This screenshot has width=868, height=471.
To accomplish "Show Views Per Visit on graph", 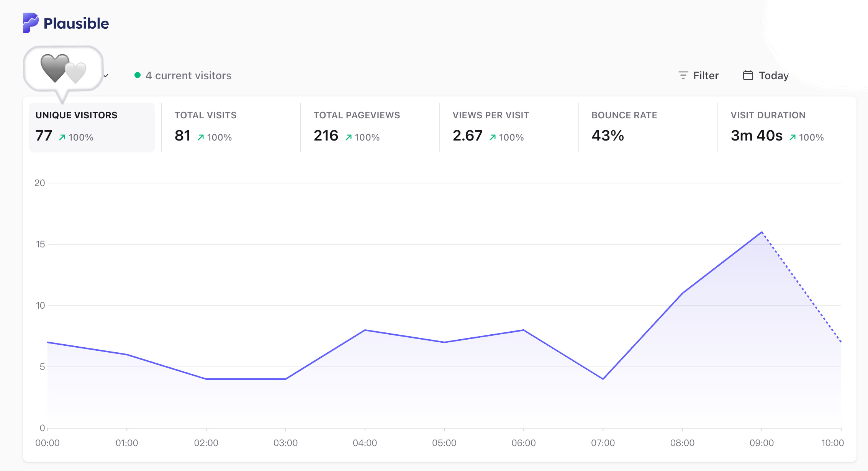I will click(509, 128).
